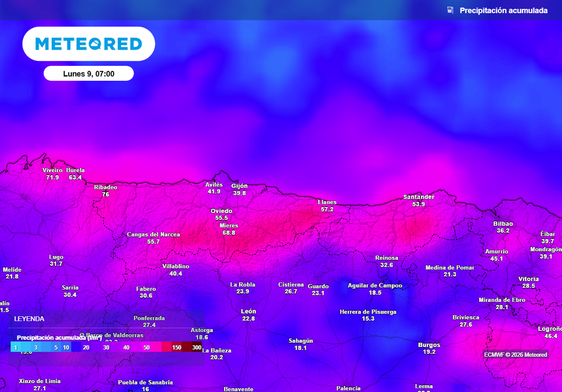
Task: Select the Oviedo precipitation marker
Action: [x=221, y=214]
